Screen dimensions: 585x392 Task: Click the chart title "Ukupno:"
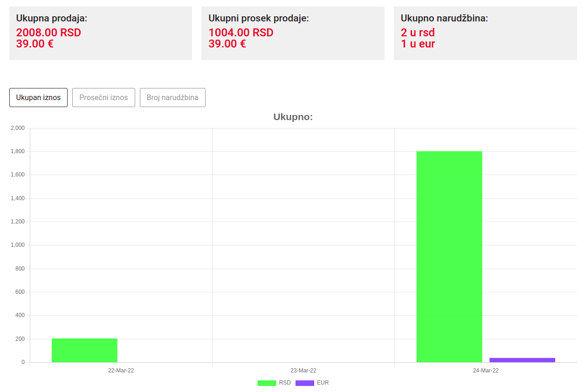tap(293, 117)
